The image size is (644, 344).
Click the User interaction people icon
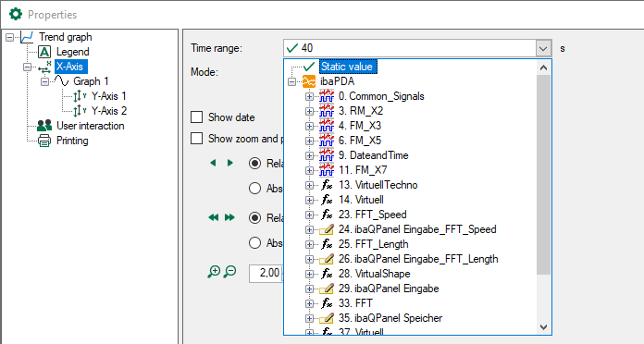tap(44, 126)
